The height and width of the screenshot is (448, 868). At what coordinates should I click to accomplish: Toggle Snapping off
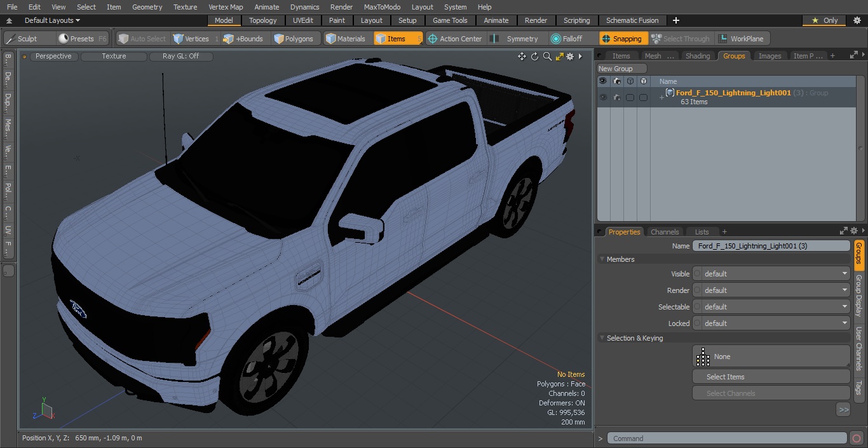[x=622, y=39]
